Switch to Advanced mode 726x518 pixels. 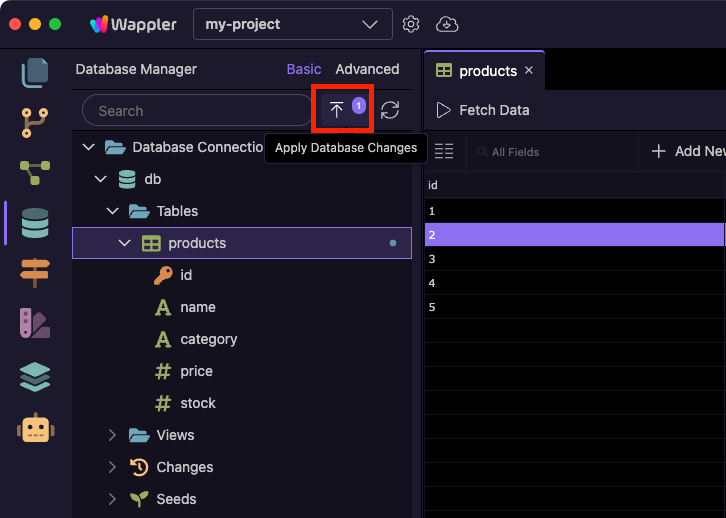(367, 69)
